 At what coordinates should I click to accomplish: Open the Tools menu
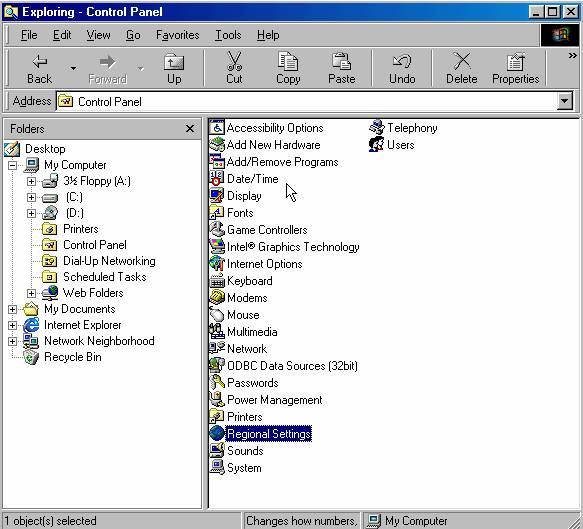pyautogui.click(x=228, y=35)
